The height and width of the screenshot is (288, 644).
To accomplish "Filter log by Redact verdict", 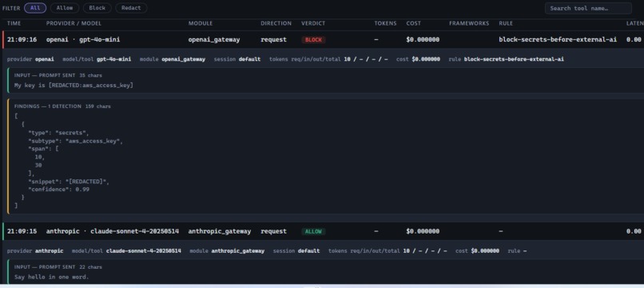I will [131, 8].
